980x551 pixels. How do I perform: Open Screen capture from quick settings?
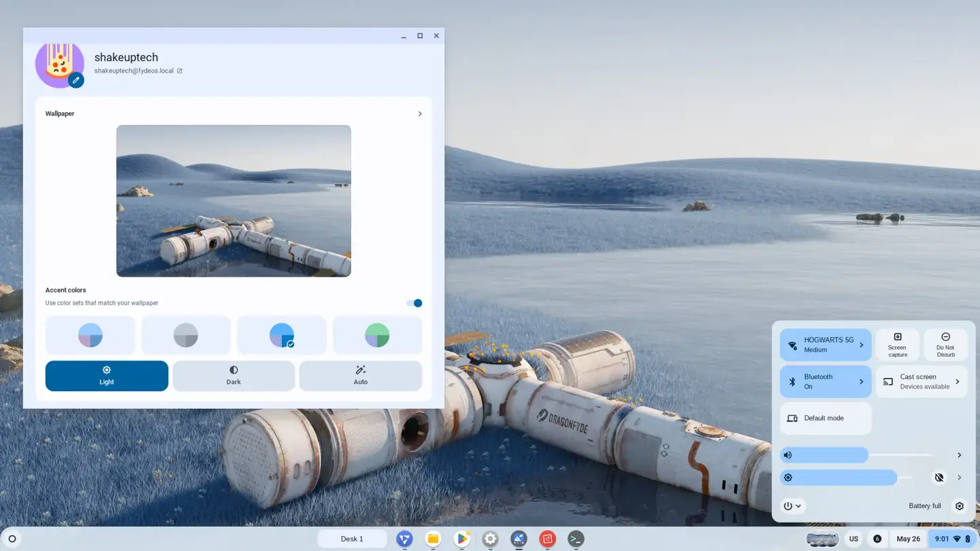(897, 344)
